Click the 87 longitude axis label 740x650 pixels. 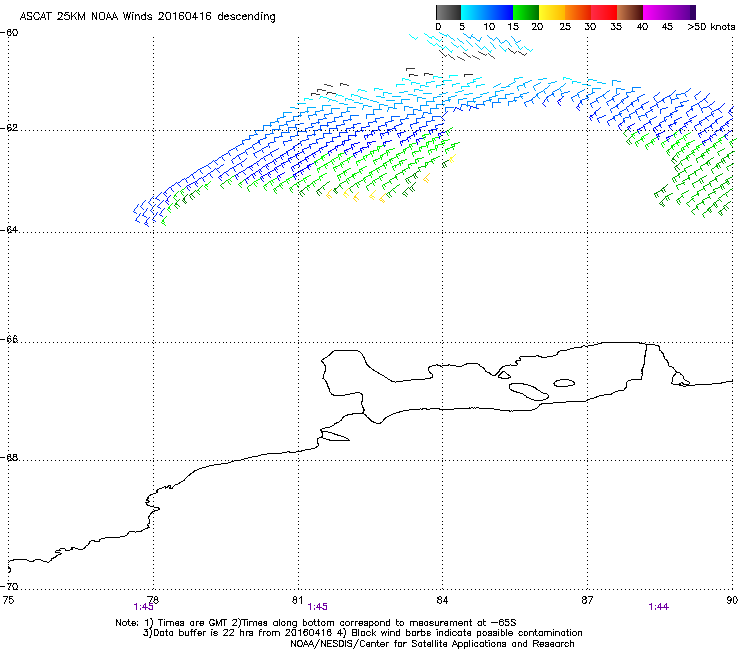[587, 600]
